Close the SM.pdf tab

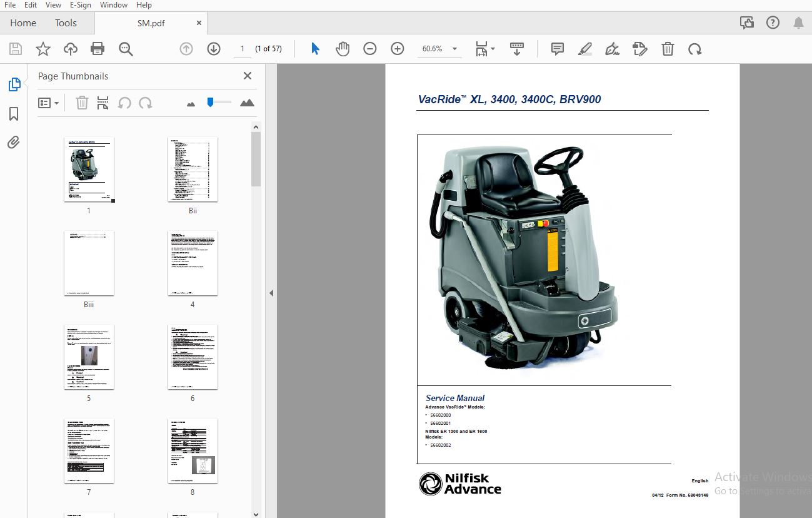[x=199, y=23]
